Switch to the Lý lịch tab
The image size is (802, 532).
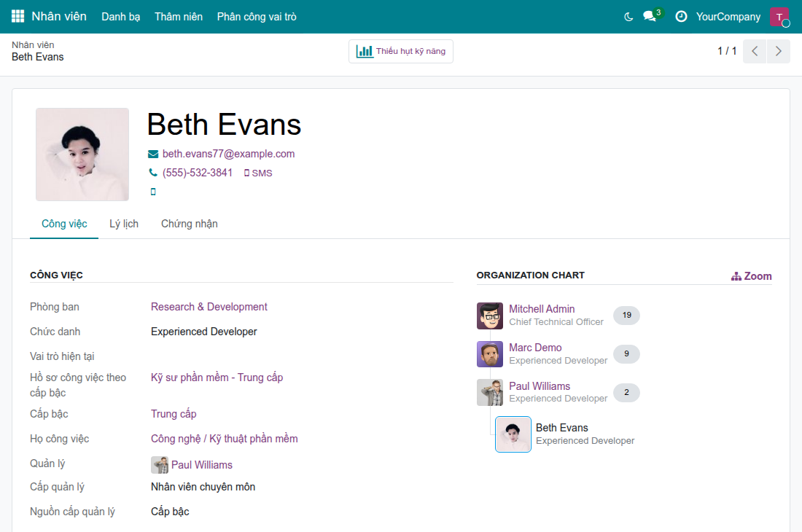(124, 224)
